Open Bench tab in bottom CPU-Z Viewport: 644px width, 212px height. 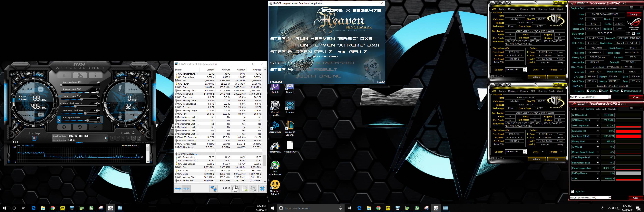(551, 91)
